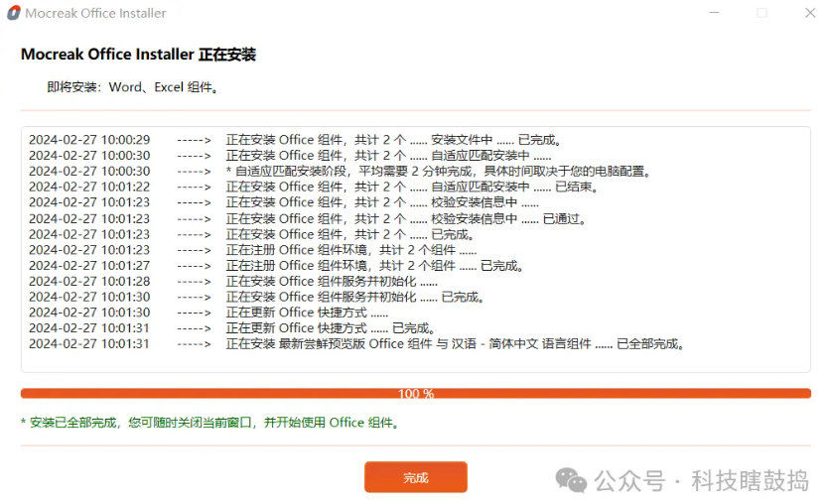Minimize the installer window

(714, 13)
